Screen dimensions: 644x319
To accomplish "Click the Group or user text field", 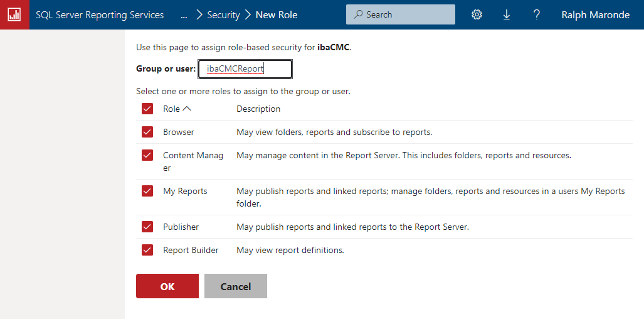I will coord(245,69).
